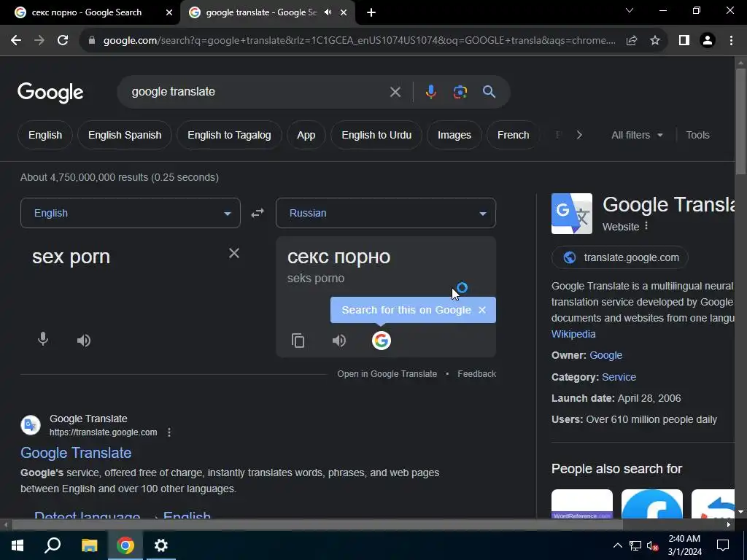Click the vertical page scrollbar
This screenshot has width=747, height=560.
[741, 122]
